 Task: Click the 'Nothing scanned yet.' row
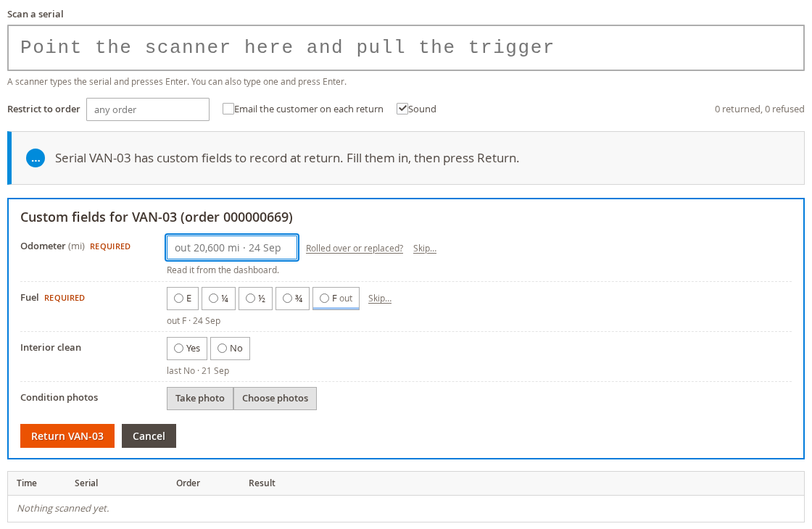tap(405, 508)
